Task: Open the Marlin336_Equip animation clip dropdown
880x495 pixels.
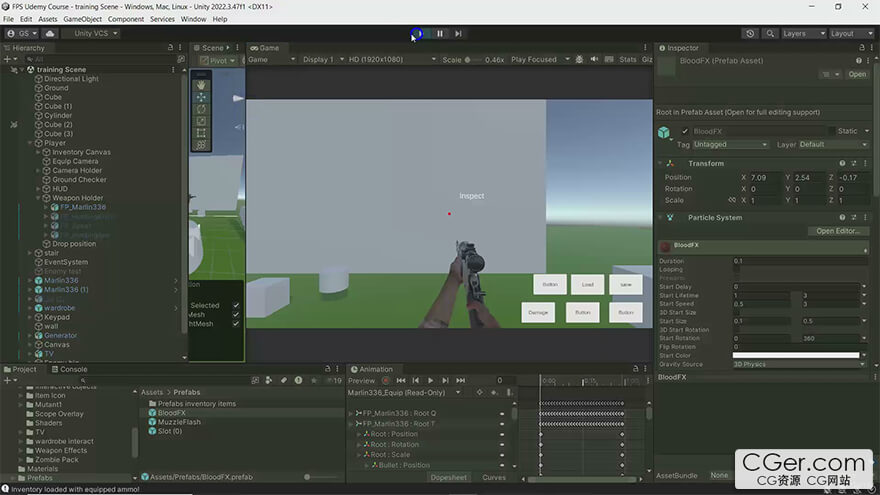Action: pos(400,393)
